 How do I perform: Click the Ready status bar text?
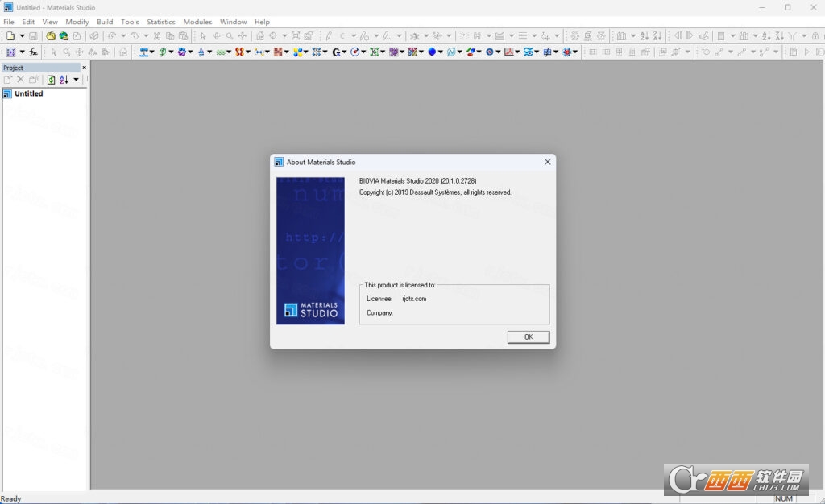(10, 498)
